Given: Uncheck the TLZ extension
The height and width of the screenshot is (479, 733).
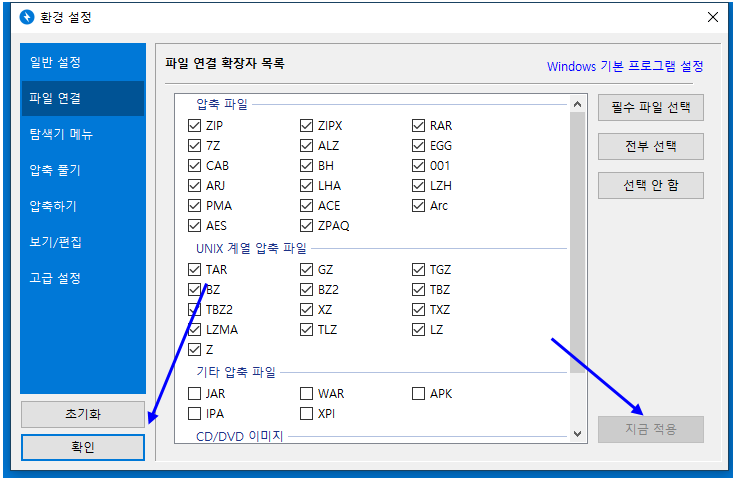Looking at the screenshot, I should (x=306, y=330).
